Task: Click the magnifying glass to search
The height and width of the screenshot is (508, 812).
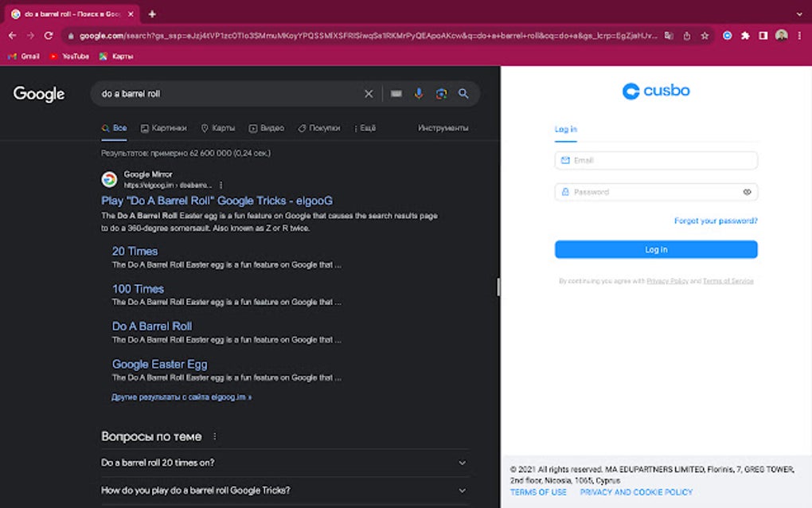Action: (x=464, y=93)
